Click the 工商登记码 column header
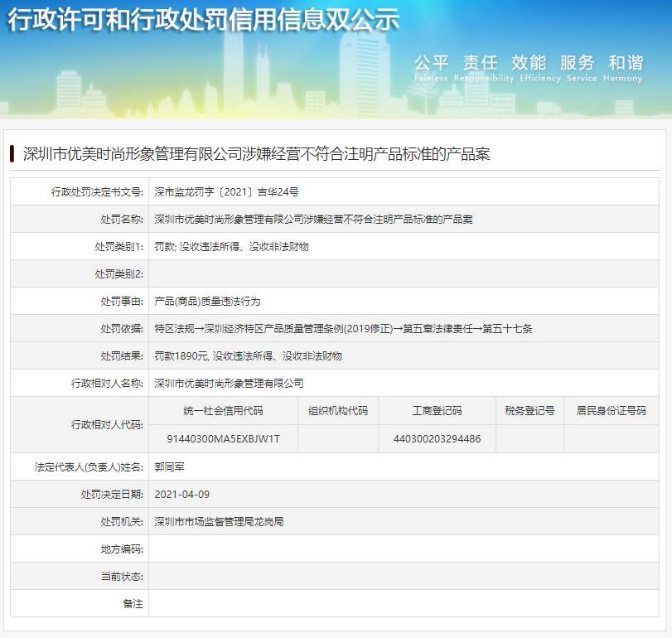The width and height of the screenshot is (672, 638). click(437, 410)
